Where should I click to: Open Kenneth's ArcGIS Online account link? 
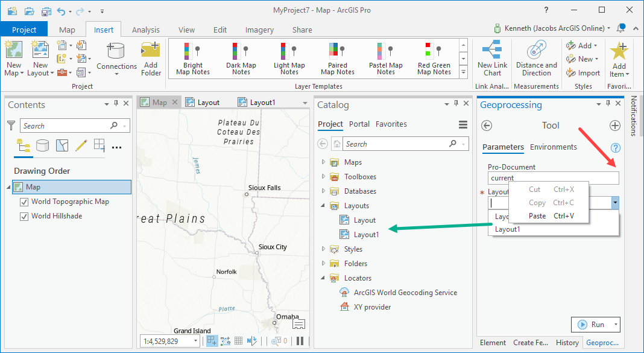555,28
